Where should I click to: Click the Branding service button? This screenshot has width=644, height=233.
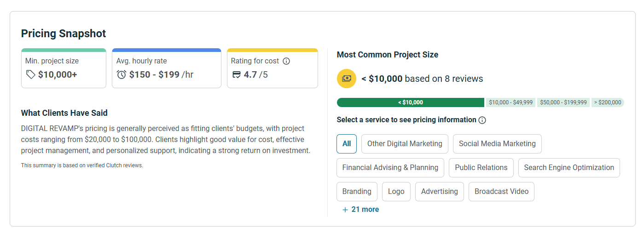357,192
